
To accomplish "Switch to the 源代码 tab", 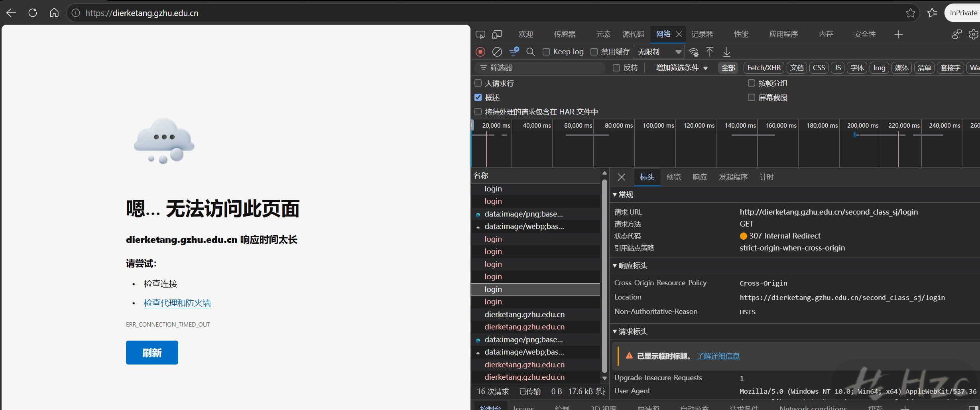I will coord(633,34).
